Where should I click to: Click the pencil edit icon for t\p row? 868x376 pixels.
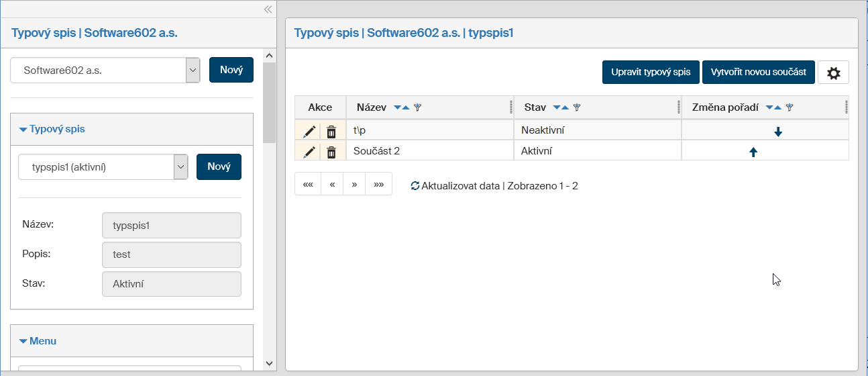tap(309, 132)
